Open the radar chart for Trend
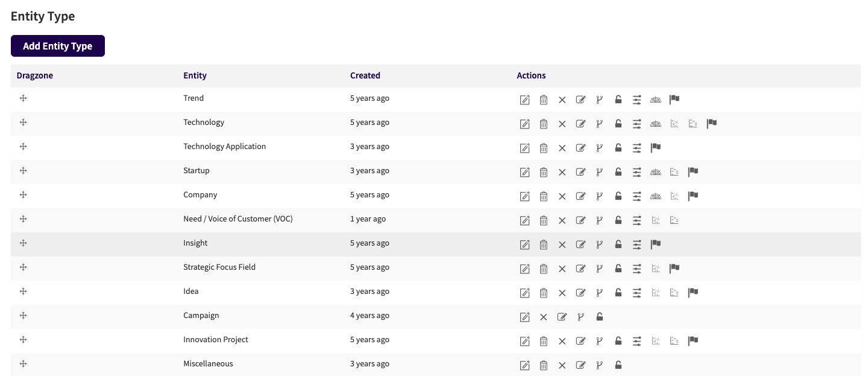Viewport: 868px width, 376px height. (655, 100)
